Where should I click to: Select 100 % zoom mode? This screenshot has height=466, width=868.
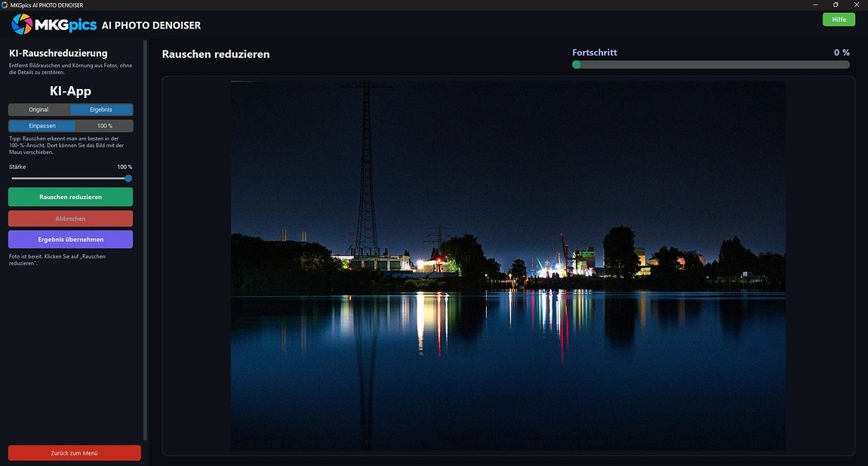(x=105, y=126)
